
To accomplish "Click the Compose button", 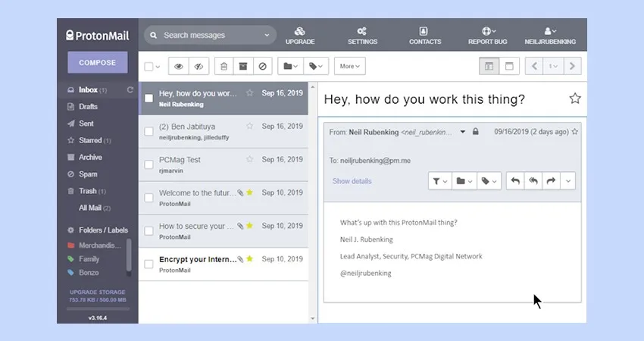I will 97,62.
